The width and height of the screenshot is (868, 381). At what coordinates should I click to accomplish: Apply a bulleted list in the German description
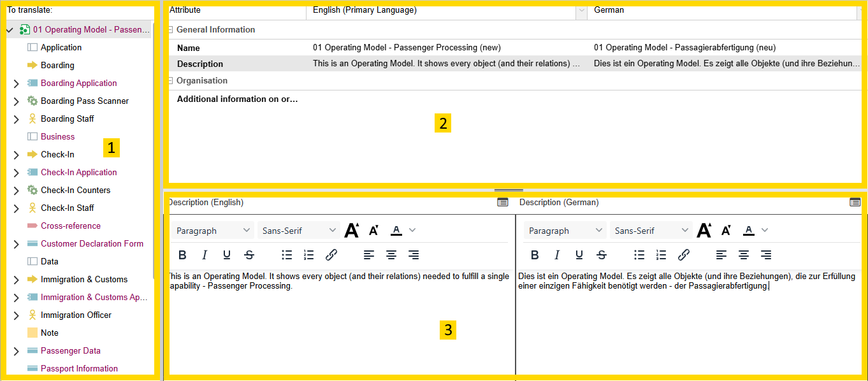coord(639,254)
